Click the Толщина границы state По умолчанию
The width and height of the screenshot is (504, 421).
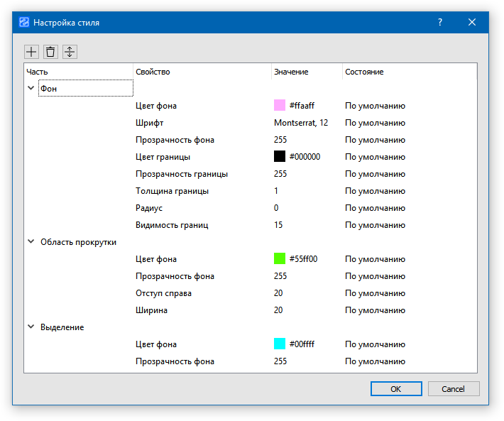coord(375,191)
